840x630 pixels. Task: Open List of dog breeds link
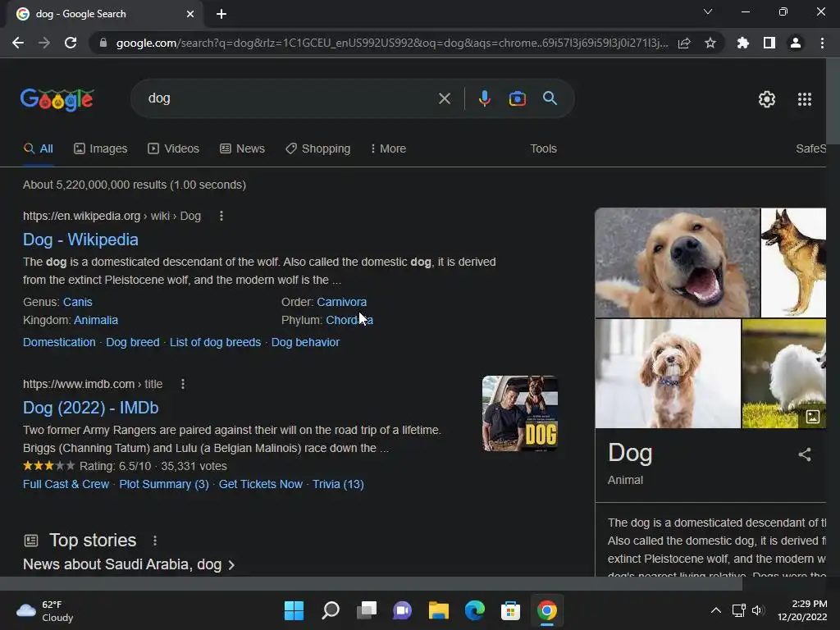216,342
